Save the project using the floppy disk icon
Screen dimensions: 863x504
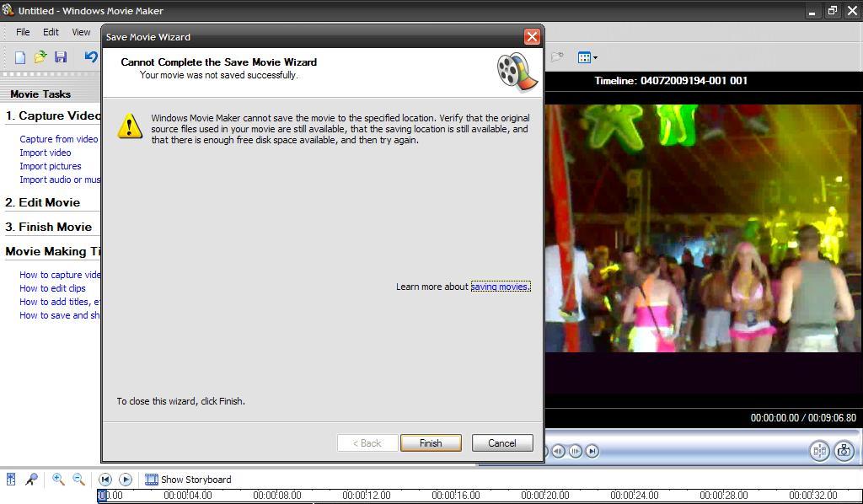pos(61,56)
